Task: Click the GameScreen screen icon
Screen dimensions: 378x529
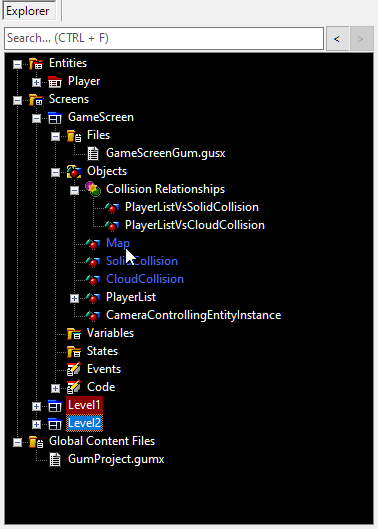Action: click(x=55, y=117)
